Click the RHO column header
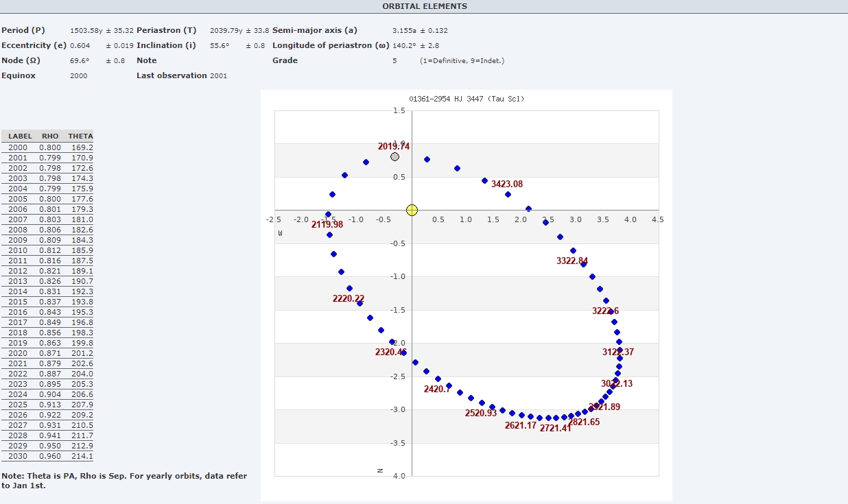This screenshot has width=848, height=504. [x=50, y=136]
